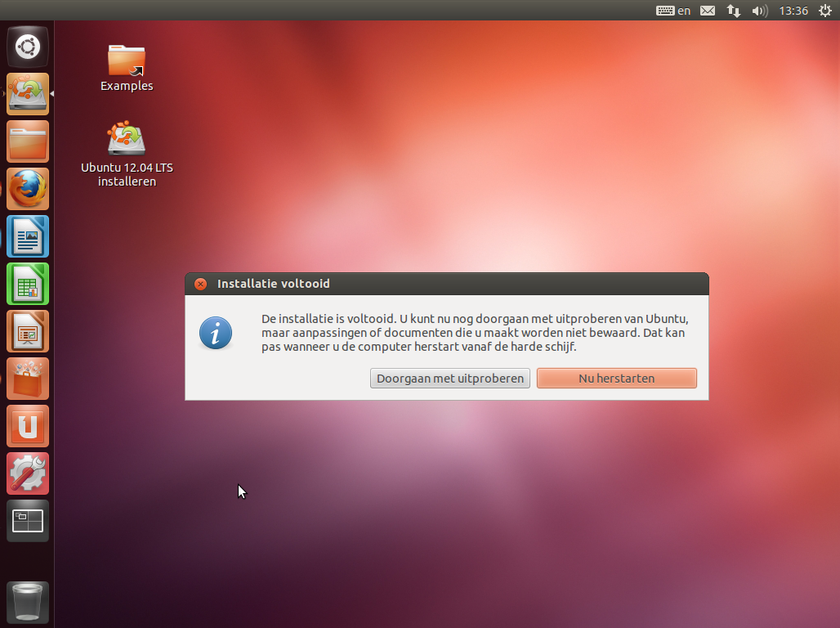Open the Files home folder launcher
The height and width of the screenshot is (628, 840).
[x=28, y=141]
